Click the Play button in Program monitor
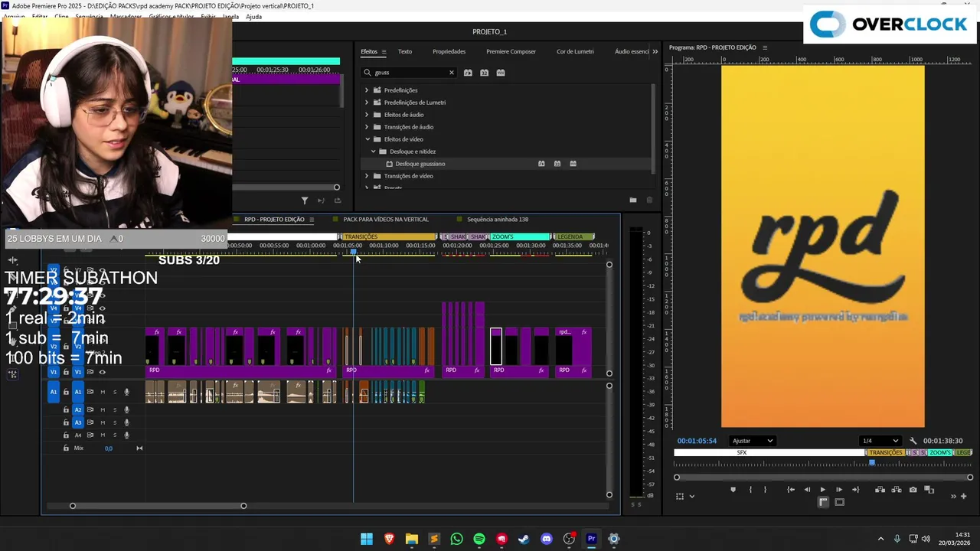 tap(823, 490)
